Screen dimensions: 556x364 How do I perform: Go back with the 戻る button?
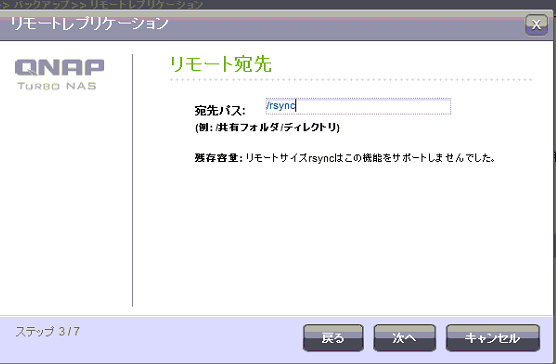[x=333, y=338]
